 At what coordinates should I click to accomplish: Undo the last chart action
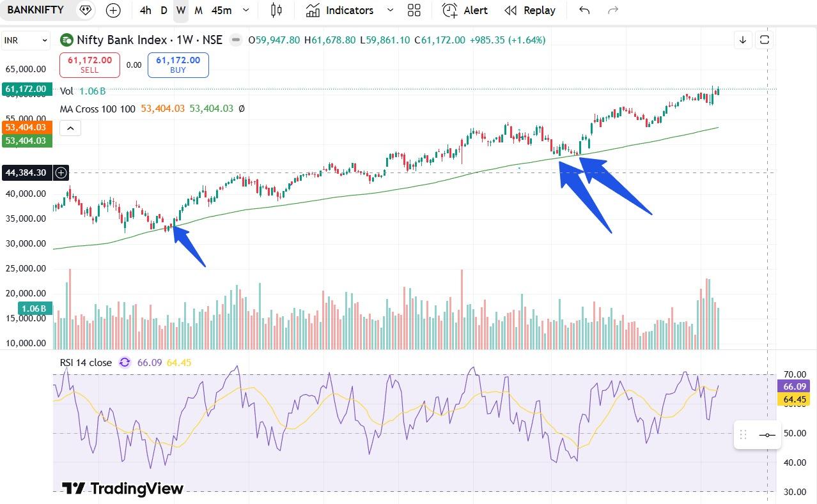click(584, 10)
